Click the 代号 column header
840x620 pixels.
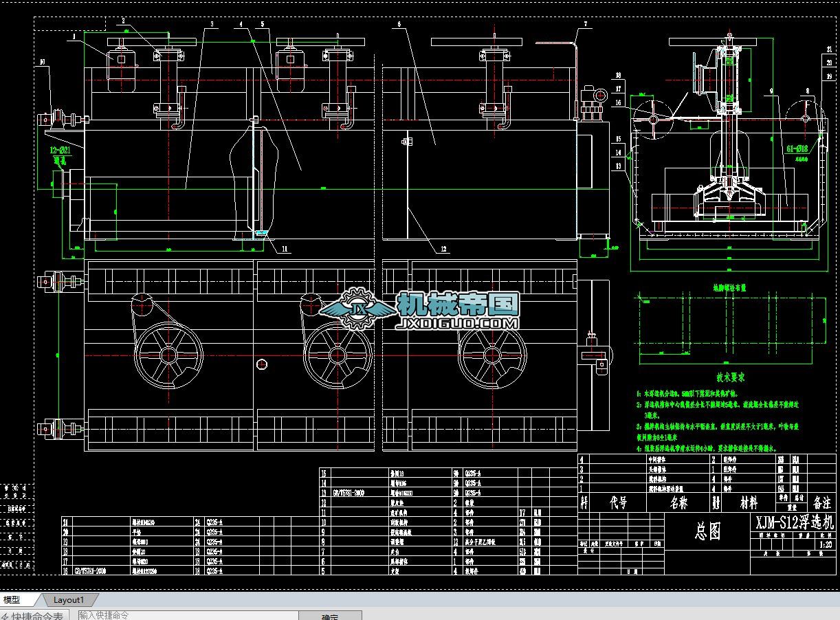tap(619, 503)
